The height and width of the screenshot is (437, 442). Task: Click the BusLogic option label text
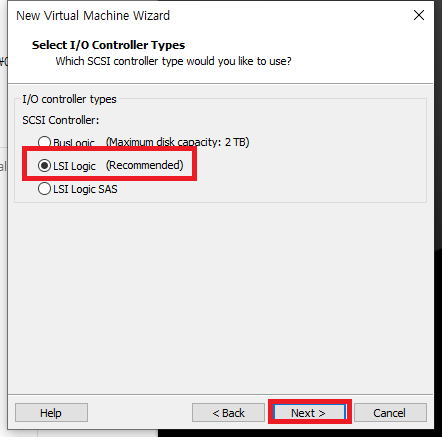pos(74,143)
